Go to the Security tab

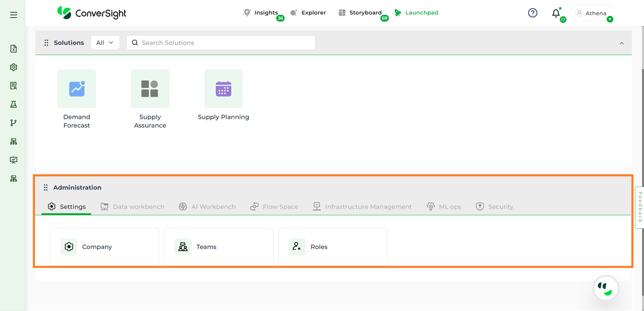tap(494, 207)
